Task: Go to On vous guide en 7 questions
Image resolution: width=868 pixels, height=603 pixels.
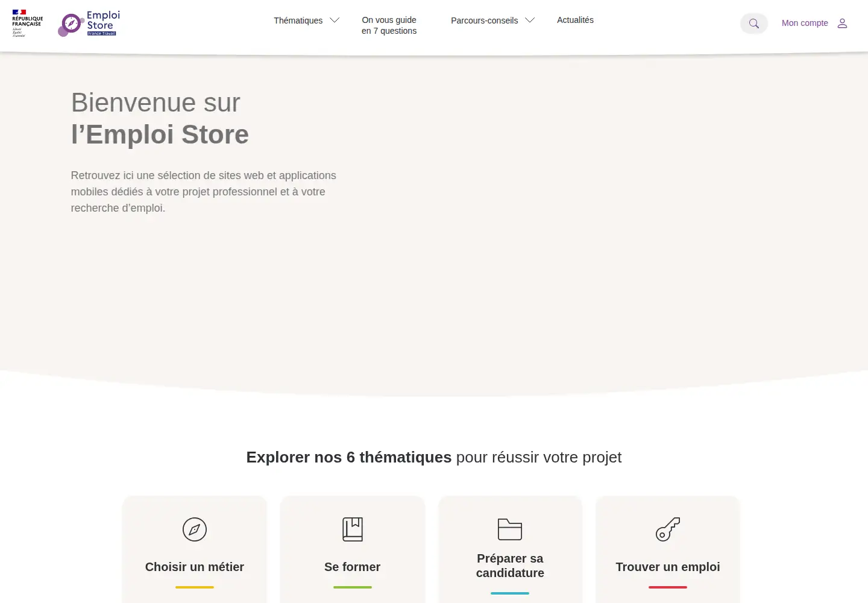Action: [x=389, y=25]
